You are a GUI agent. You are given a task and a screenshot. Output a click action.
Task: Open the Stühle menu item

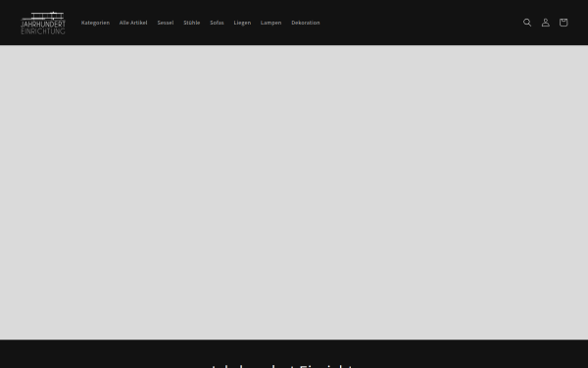point(192,23)
